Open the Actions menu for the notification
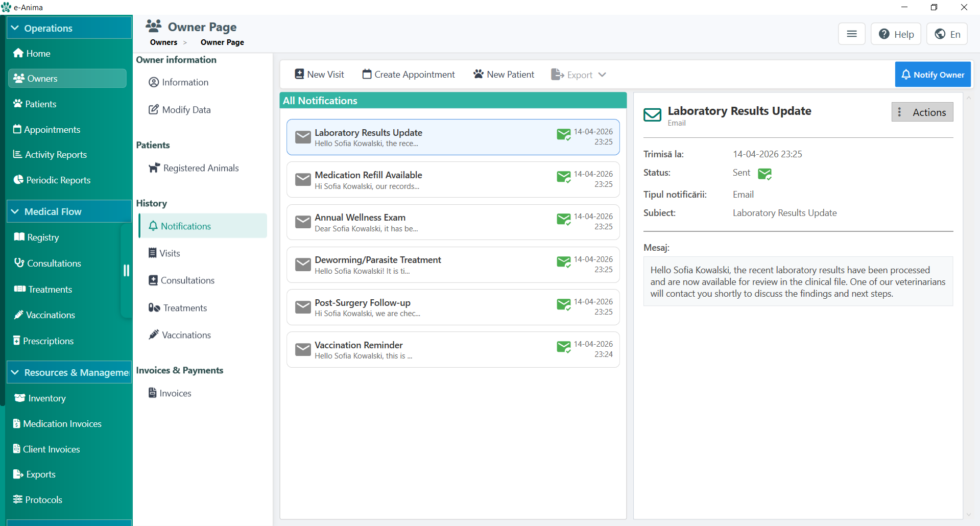 922,112
